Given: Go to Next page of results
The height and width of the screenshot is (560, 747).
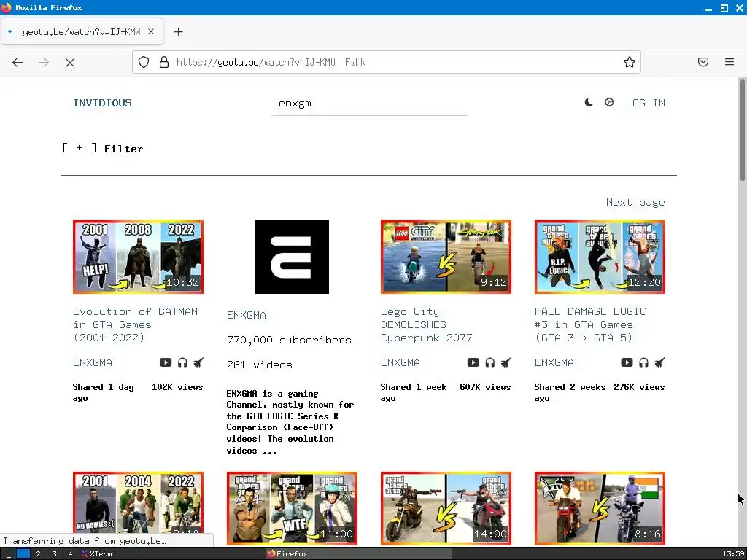Looking at the screenshot, I should pyautogui.click(x=635, y=203).
